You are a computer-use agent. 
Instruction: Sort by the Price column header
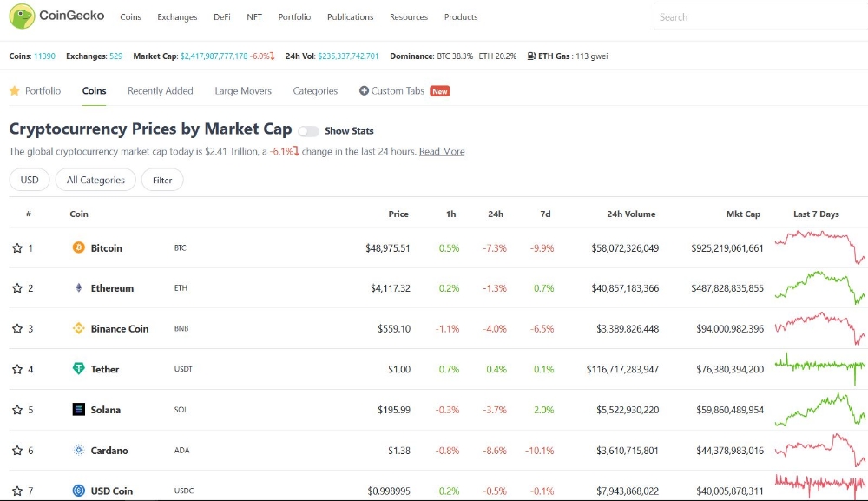tap(398, 214)
